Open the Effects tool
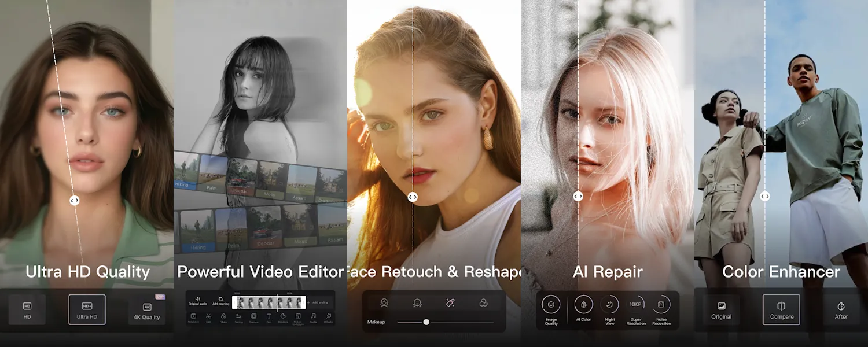This screenshot has width=868, height=347. (329, 316)
